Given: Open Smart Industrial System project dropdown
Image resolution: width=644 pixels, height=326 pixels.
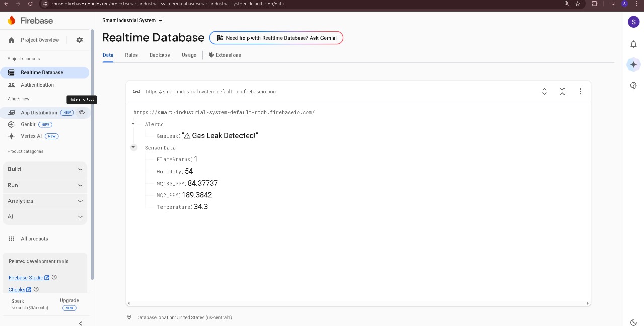Looking at the screenshot, I should [132, 20].
